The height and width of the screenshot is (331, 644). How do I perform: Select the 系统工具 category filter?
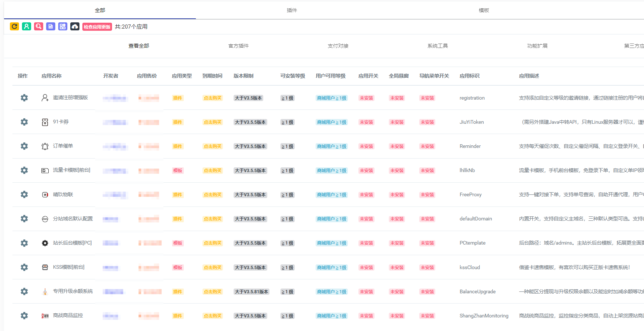(x=438, y=46)
